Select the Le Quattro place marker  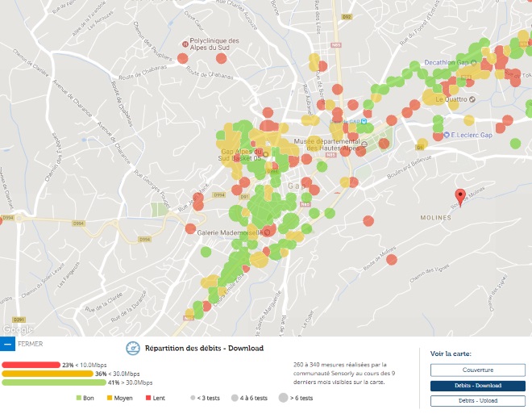point(473,99)
